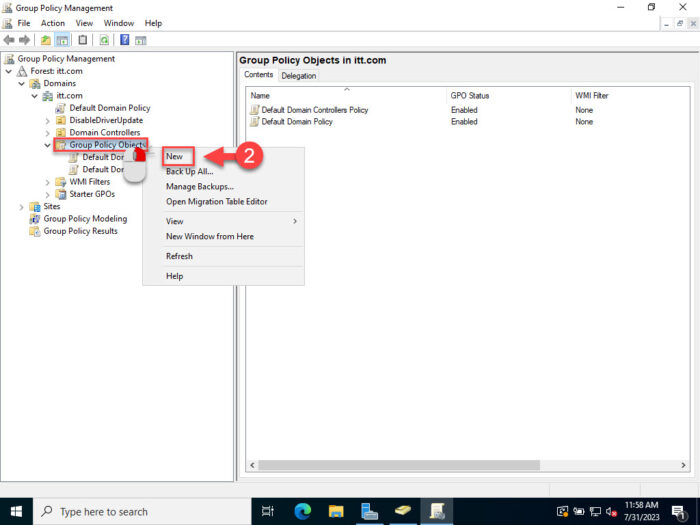Viewport: 700px width, 525px height.
Task: Expand the Starter GPOs node
Action: (x=47, y=194)
